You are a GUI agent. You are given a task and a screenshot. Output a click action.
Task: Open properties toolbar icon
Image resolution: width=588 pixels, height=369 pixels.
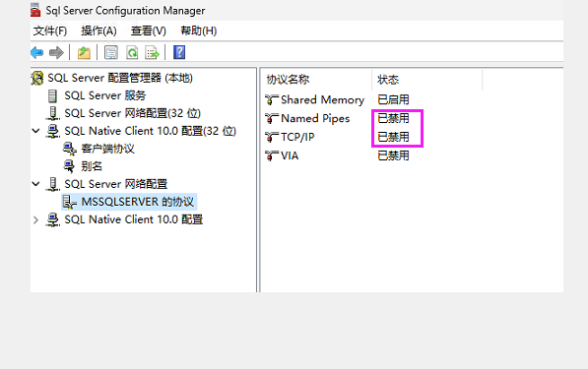click(x=111, y=53)
